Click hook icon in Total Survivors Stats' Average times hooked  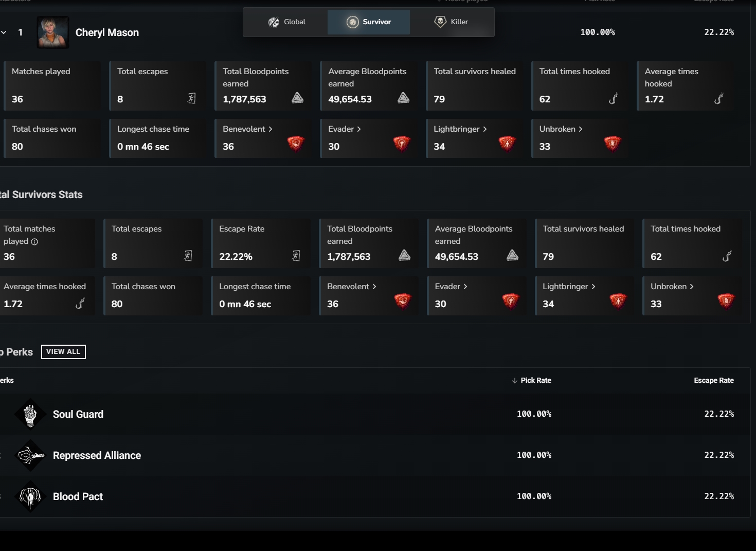[80, 303]
